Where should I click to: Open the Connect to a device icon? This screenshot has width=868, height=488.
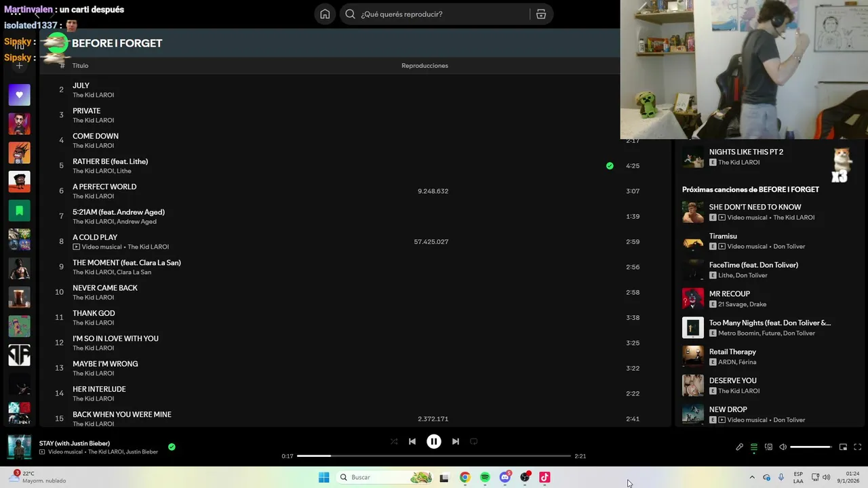click(x=768, y=447)
